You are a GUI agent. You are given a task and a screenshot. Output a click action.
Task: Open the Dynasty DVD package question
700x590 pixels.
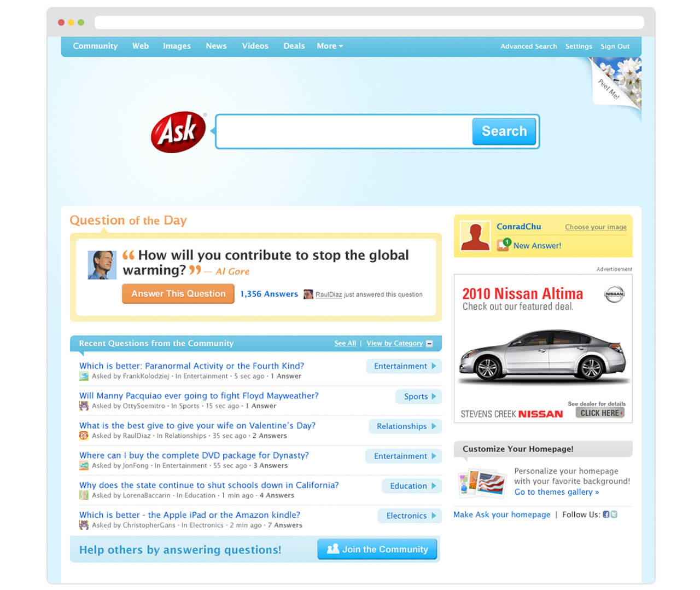pyautogui.click(x=194, y=455)
